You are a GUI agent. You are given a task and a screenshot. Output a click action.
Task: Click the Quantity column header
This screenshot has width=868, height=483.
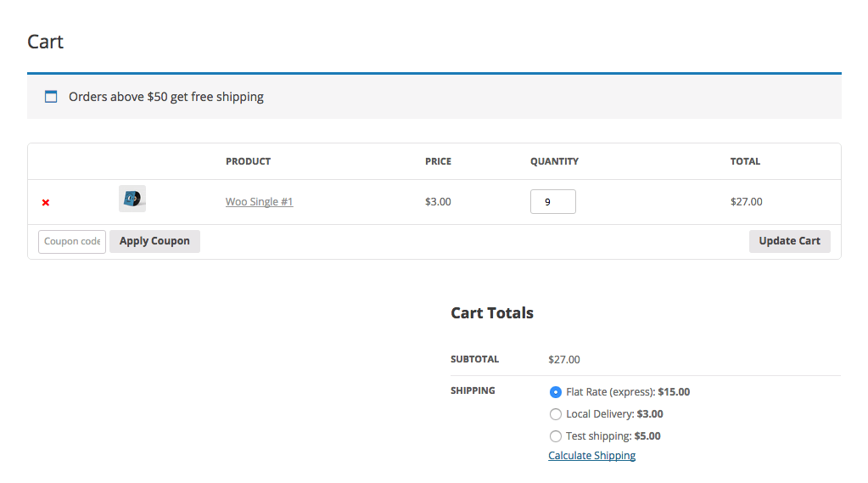pos(554,161)
